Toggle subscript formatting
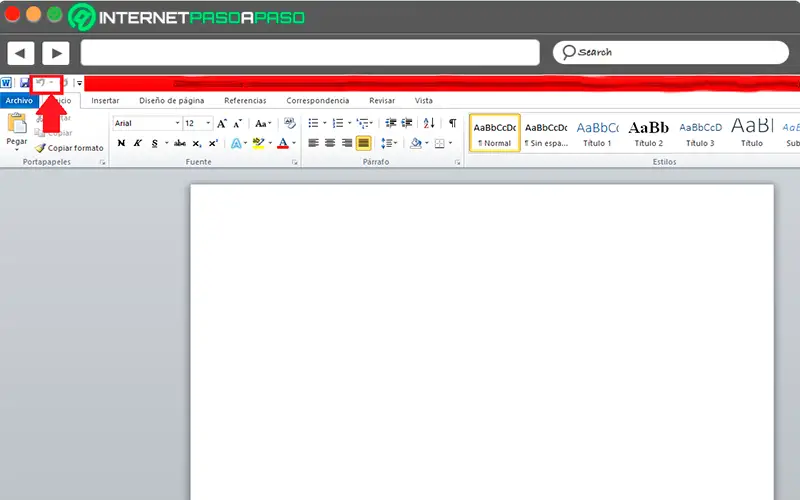The image size is (800, 500). tap(197, 143)
